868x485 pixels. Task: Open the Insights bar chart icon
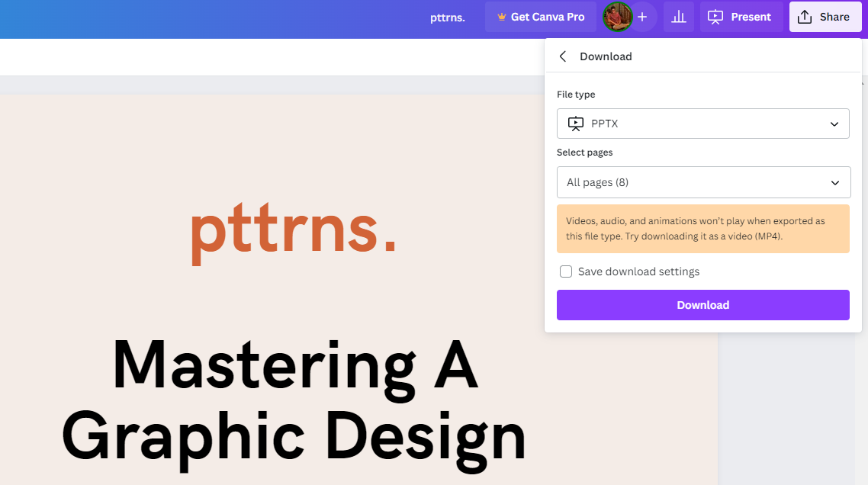[679, 18]
